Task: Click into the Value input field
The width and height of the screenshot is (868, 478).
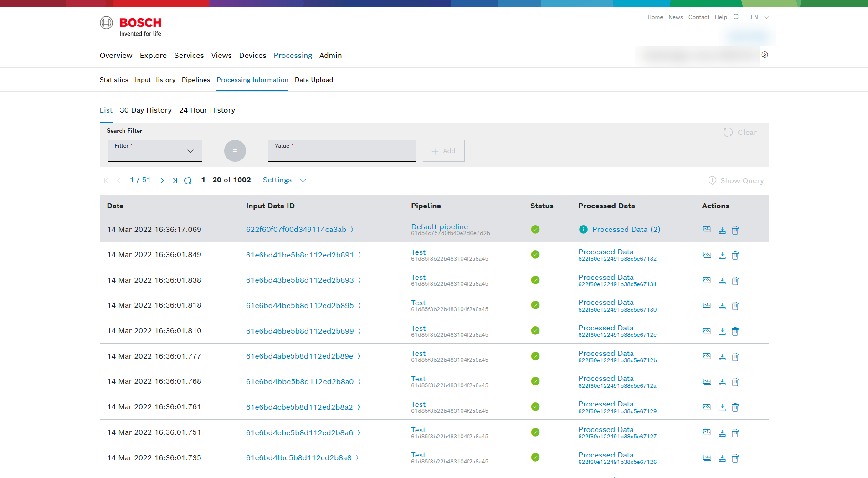Action: pos(341,151)
